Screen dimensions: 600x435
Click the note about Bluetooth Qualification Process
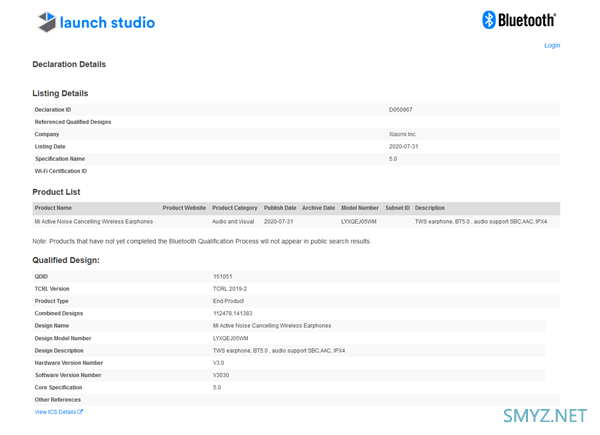tap(201, 241)
